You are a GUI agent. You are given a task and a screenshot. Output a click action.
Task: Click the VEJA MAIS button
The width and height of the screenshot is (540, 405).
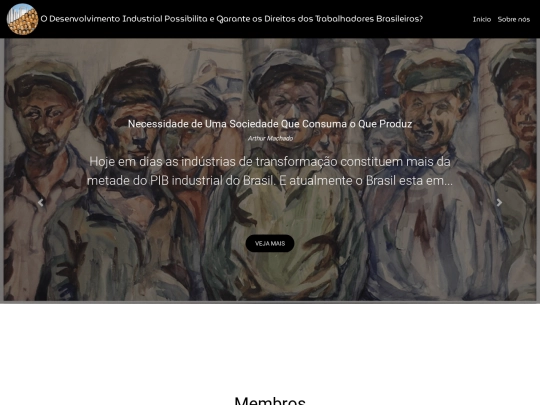(270, 243)
